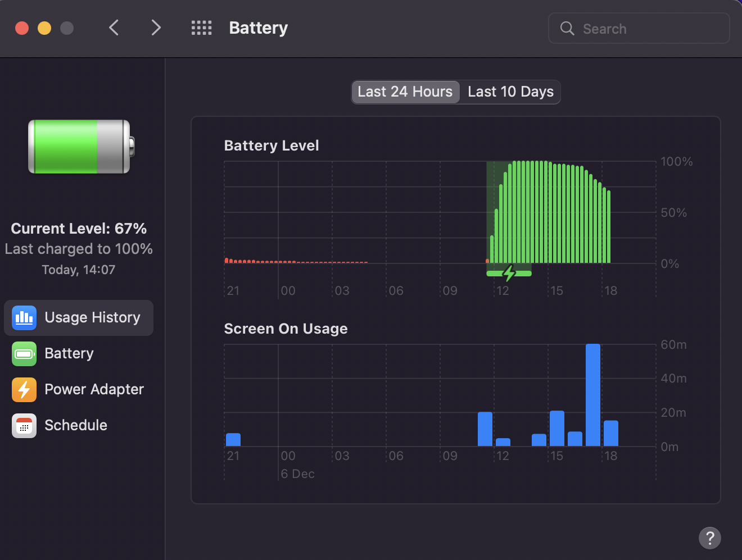Open the Power Adapter settings pane
This screenshot has width=742, height=560.
pyautogui.click(x=94, y=390)
